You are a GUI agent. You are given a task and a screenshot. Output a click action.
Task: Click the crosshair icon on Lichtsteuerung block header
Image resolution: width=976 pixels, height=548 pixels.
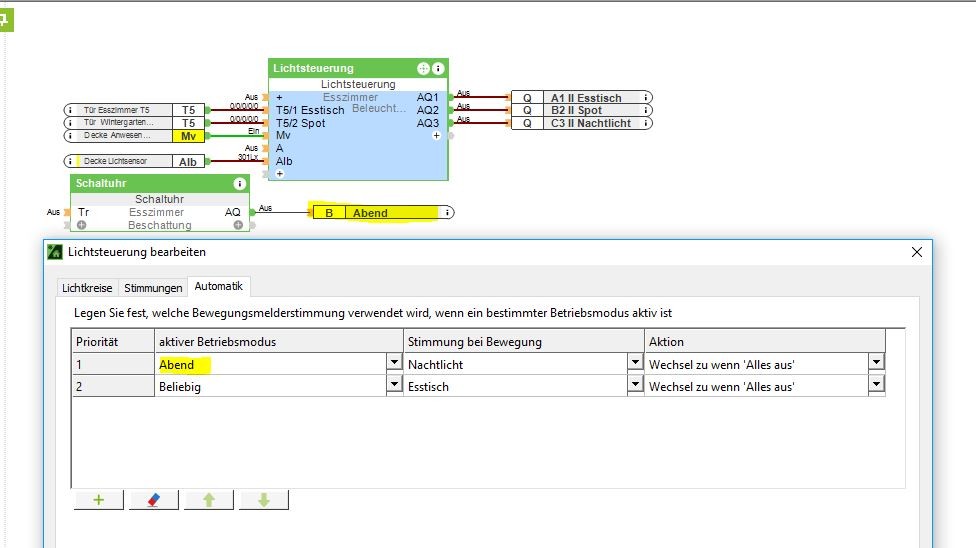tap(423, 68)
